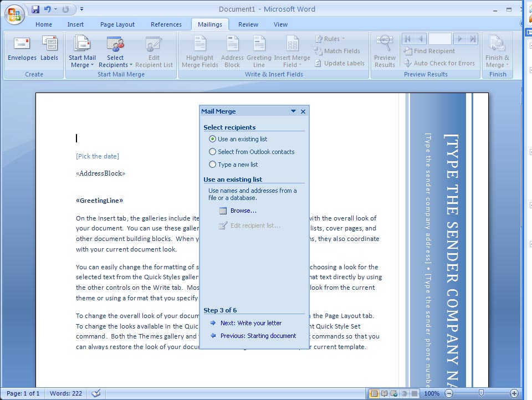Click the zoom level 100% button
The image size is (532, 400).
(432, 393)
